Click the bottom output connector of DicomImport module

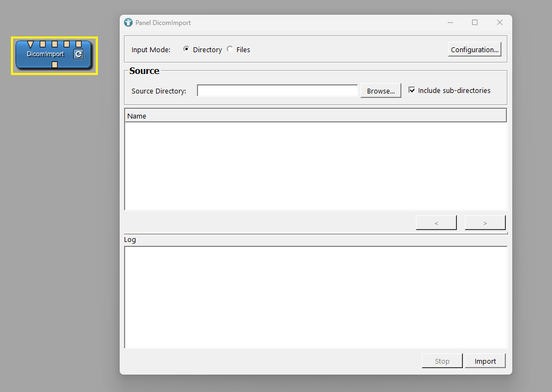click(x=54, y=64)
